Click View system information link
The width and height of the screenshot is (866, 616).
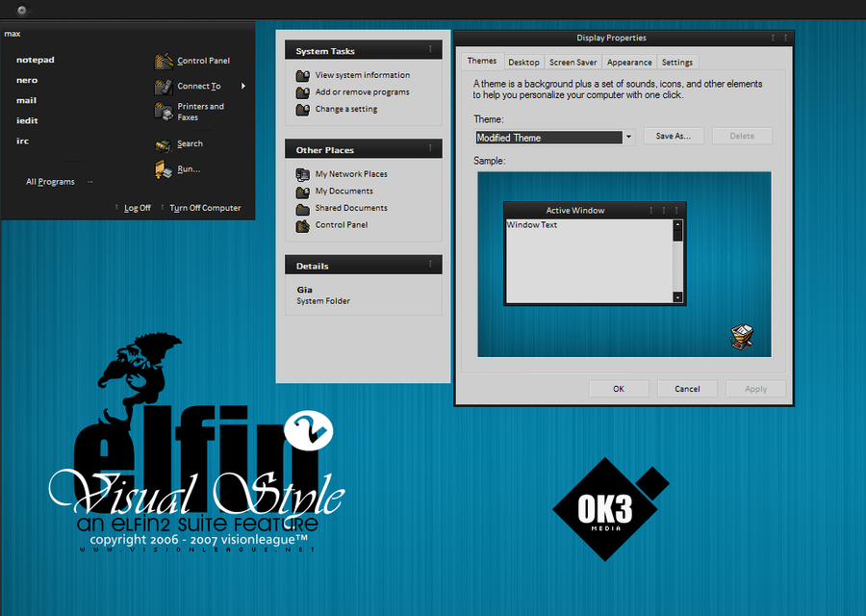tap(363, 75)
